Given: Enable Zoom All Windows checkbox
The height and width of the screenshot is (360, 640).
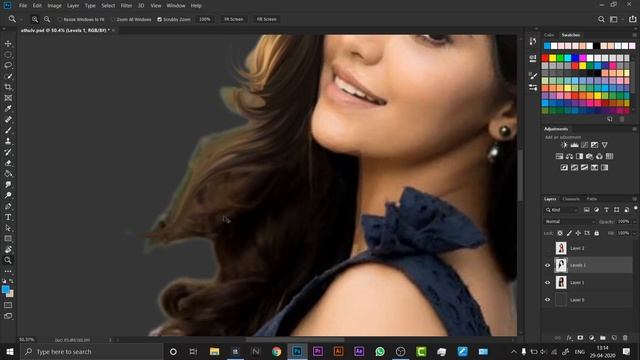Looking at the screenshot, I should click(113, 19).
